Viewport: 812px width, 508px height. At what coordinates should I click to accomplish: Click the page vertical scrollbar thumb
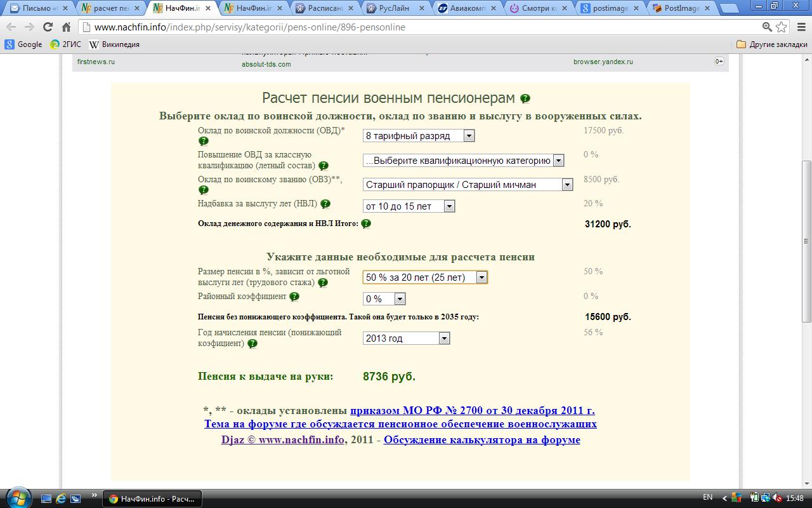pos(806,241)
